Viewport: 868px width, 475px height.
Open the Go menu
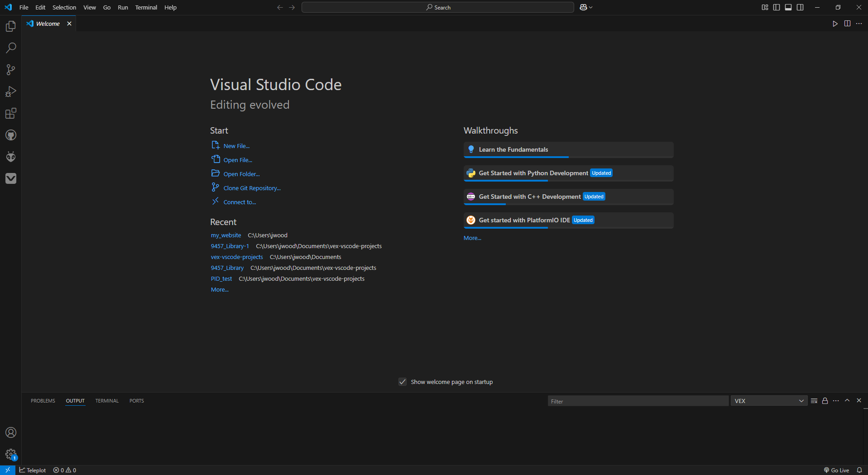coord(107,7)
